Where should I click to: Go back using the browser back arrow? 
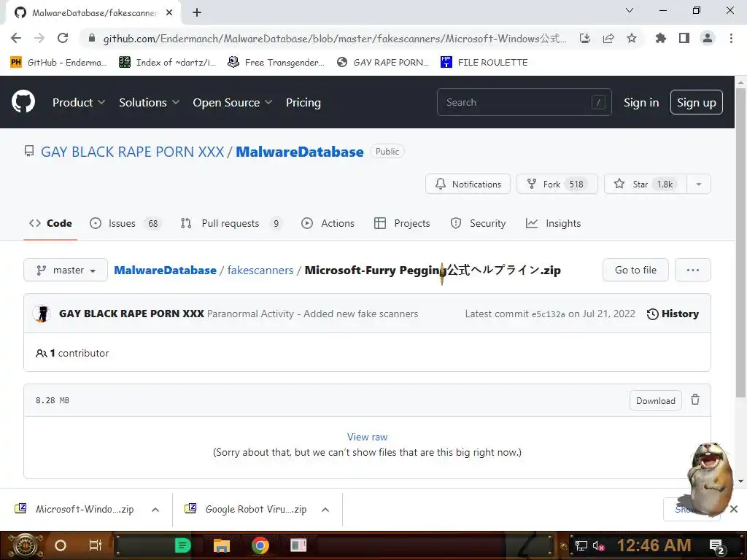point(16,38)
